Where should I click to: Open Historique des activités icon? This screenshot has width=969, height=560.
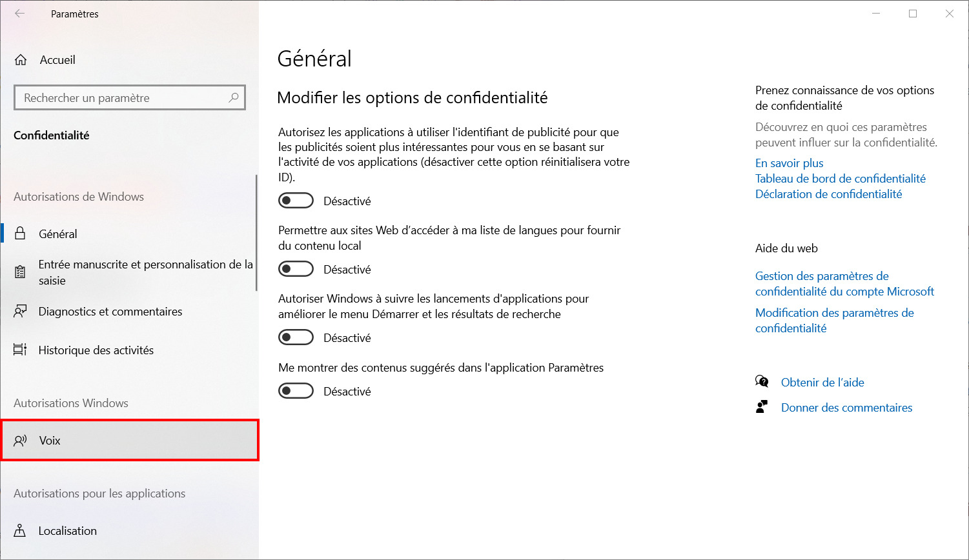coord(21,350)
